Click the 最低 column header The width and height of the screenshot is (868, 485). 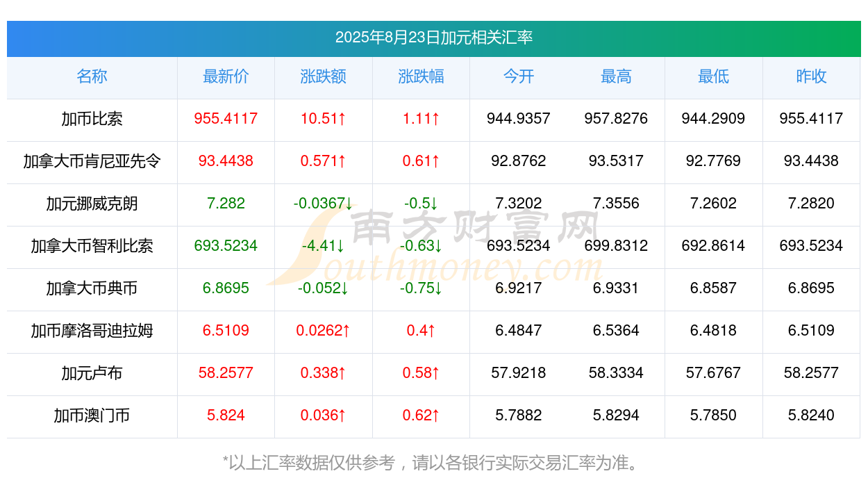[714, 76]
